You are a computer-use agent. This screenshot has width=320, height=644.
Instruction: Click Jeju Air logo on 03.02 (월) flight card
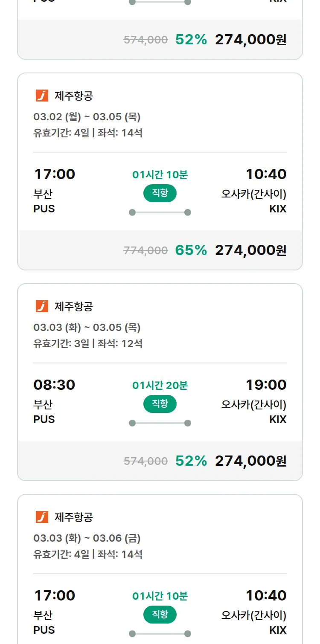click(x=42, y=96)
